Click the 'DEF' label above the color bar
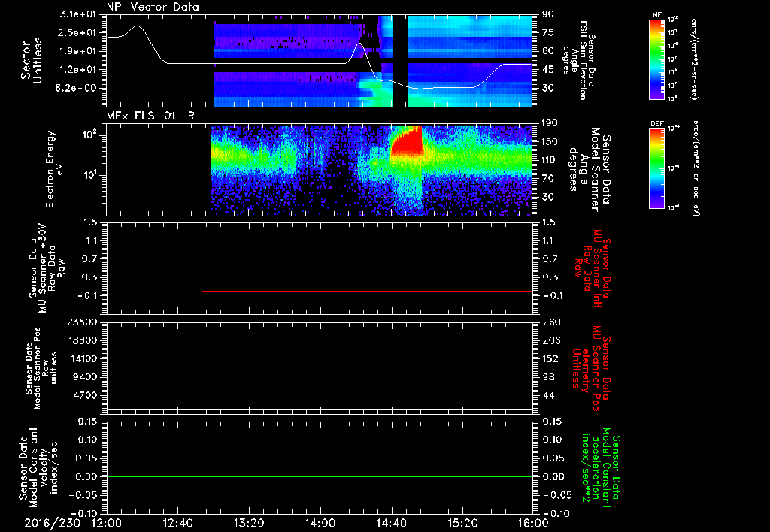The width and height of the screenshot is (770, 532). [657, 124]
